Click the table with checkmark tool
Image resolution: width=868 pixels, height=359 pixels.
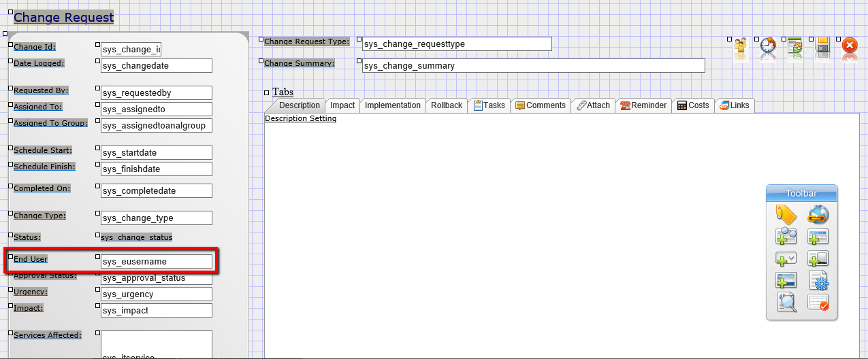pos(818,302)
